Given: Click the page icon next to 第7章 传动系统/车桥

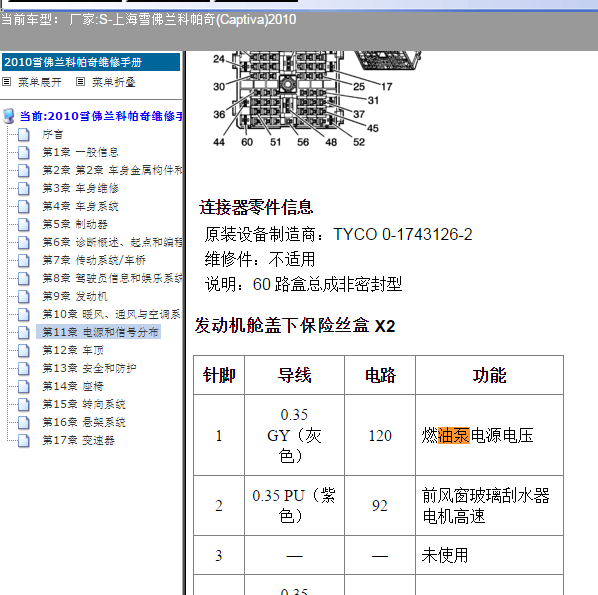Looking at the screenshot, I should (x=24, y=260).
